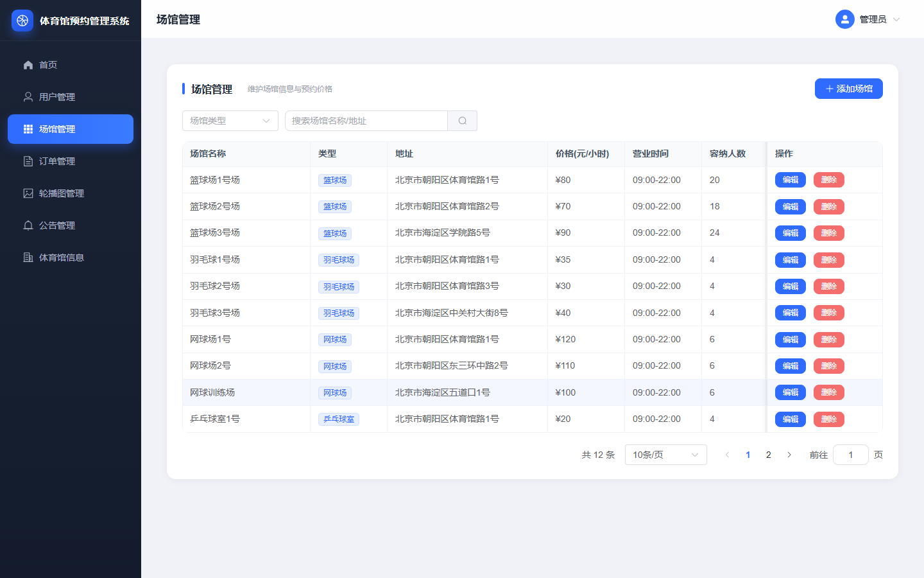Image resolution: width=924 pixels, height=578 pixels.
Task: Open the 10条/页 page size dropdown
Action: [x=666, y=455]
